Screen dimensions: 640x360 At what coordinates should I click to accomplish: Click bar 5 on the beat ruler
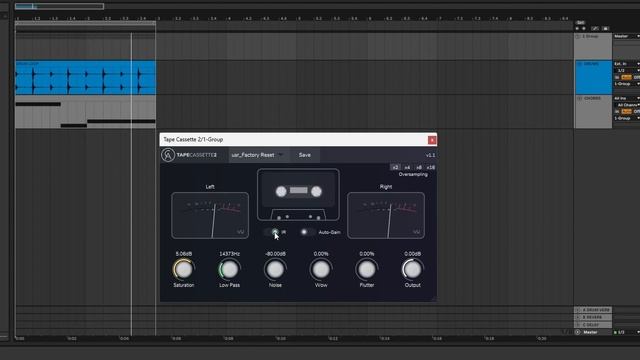299,18
